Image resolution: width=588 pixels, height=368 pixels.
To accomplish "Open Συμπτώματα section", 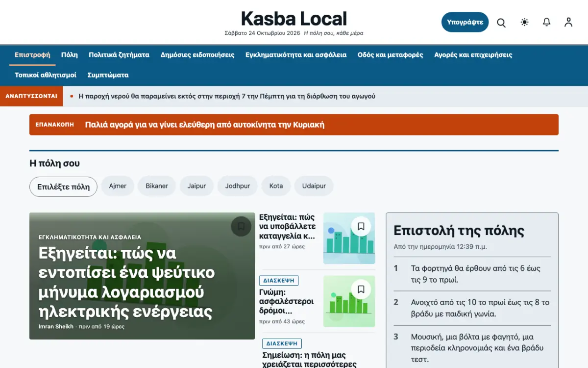I will click(108, 75).
